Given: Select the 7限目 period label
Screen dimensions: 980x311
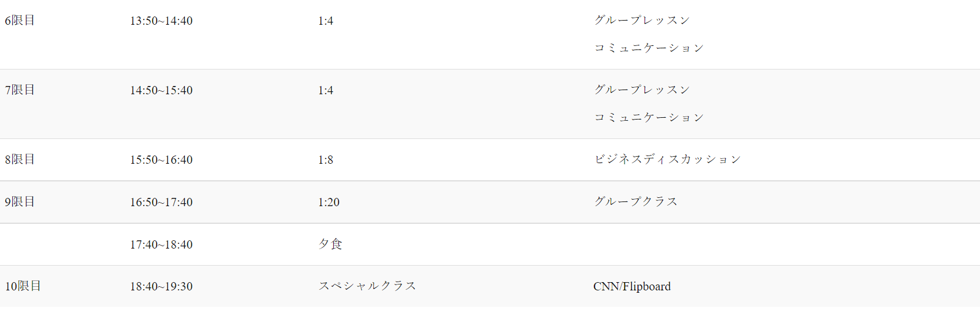Looking at the screenshot, I should click(20, 90).
